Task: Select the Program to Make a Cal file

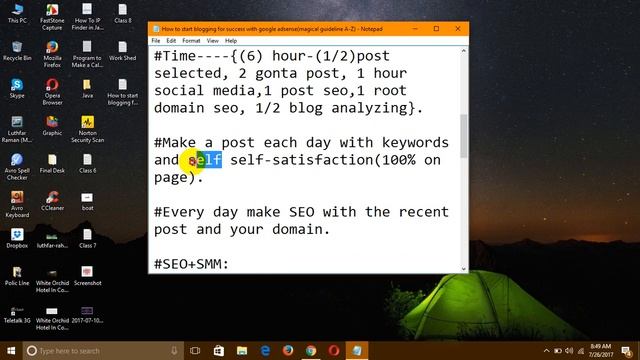Action: point(87,54)
